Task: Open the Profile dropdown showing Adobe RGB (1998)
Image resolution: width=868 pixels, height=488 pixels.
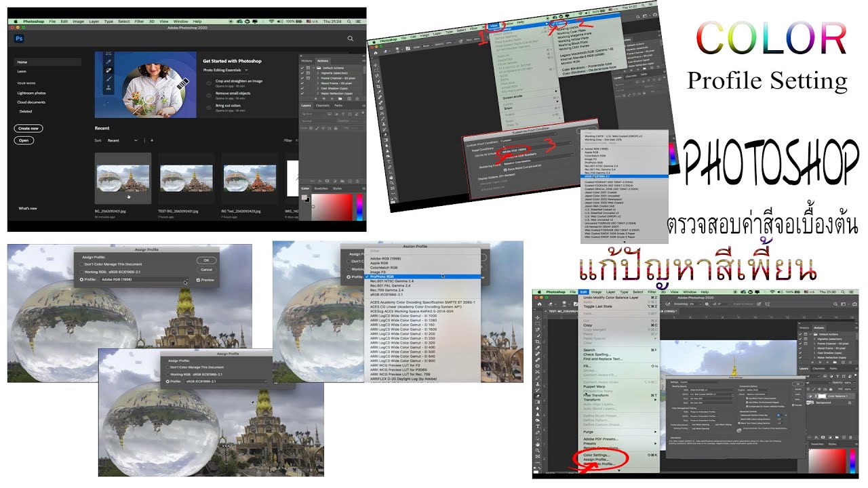Action: coord(144,279)
